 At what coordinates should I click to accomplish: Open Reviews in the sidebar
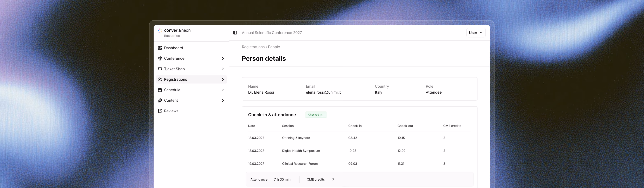[191, 111]
